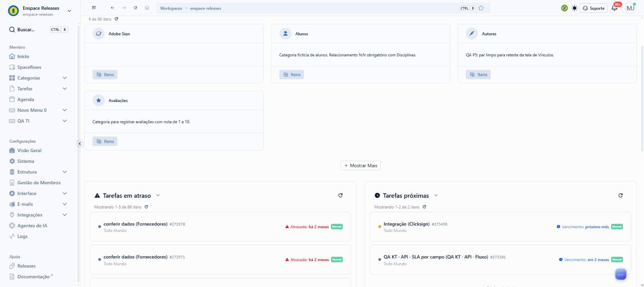Click the Normal badge on task #273458
644x287 pixels.
pyautogui.click(x=617, y=227)
